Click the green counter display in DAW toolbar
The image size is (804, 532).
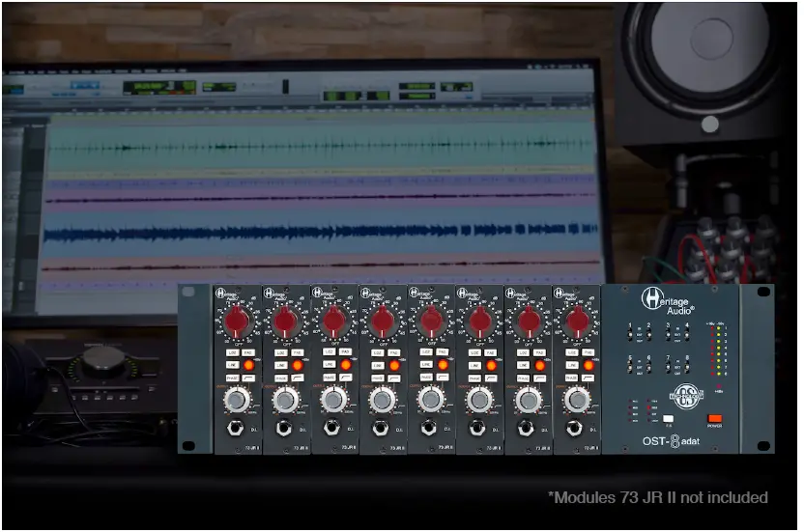click(158, 87)
